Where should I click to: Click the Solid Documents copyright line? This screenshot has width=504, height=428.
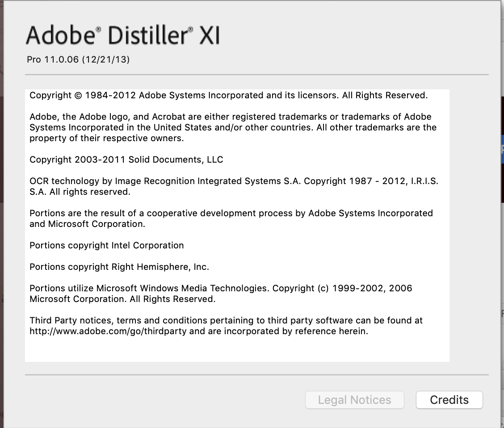tap(126, 159)
